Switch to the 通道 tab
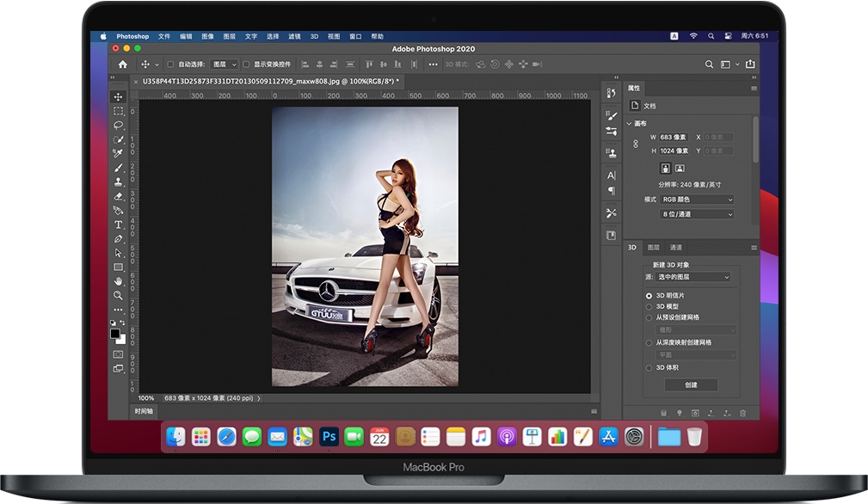 [676, 248]
